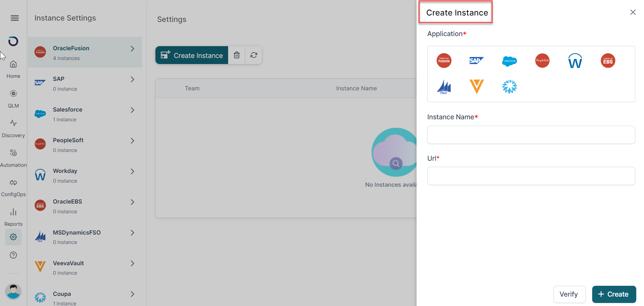Click the Url input field
Image resolution: width=644 pixels, height=306 pixels.
point(531,176)
